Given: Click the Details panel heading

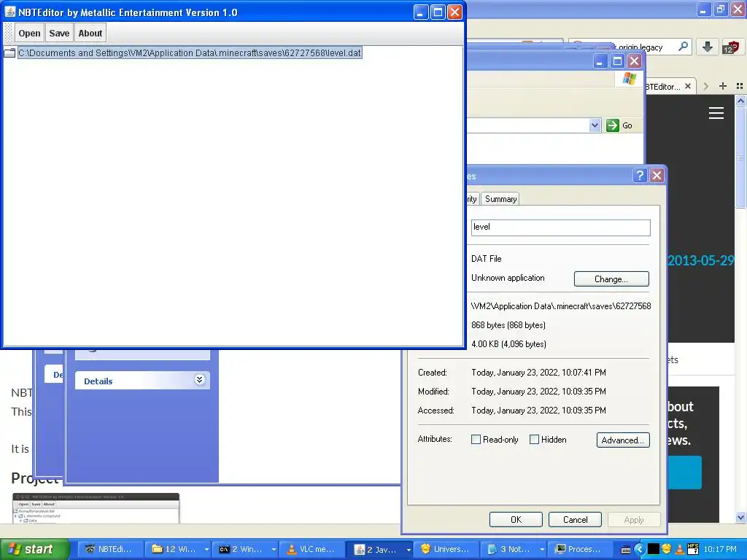Looking at the screenshot, I should (x=98, y=381).
